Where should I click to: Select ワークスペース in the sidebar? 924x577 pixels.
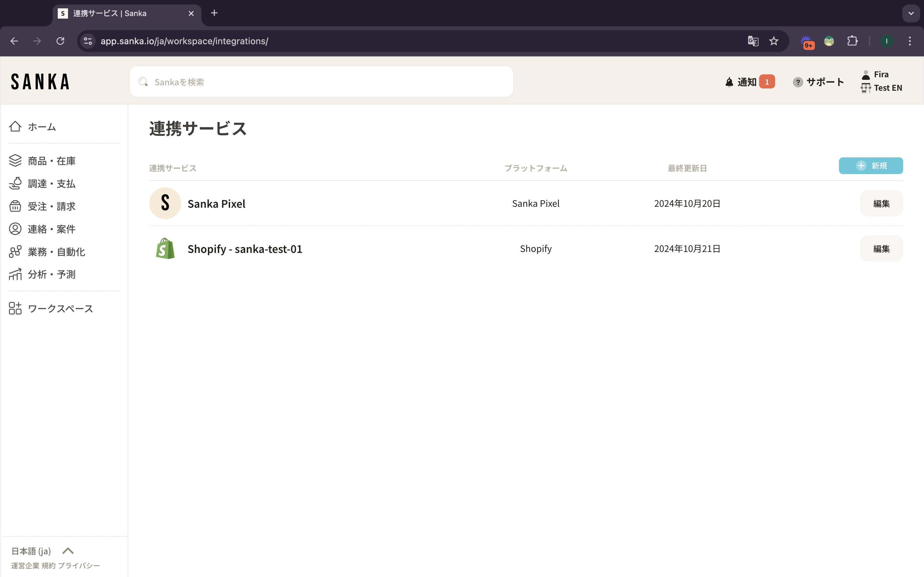[x=60, y=309]
